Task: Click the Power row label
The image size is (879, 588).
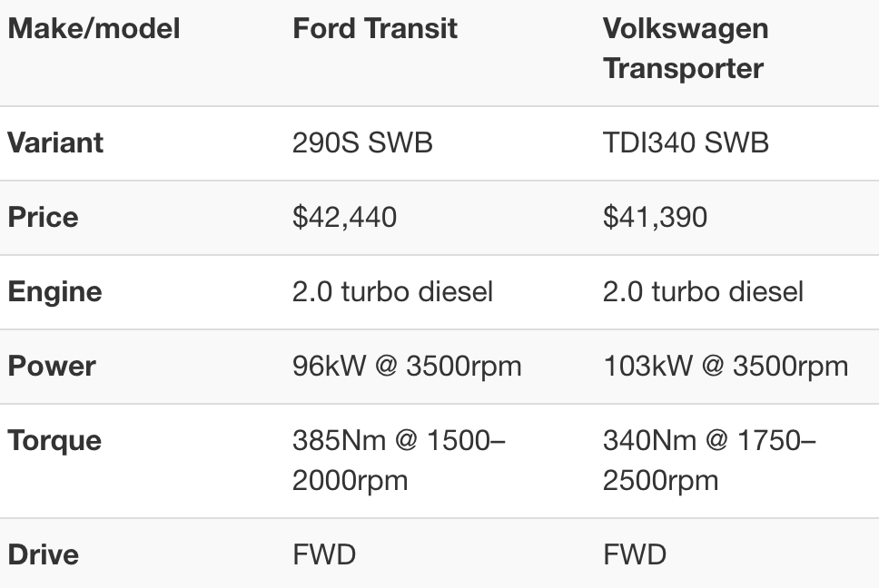Action: click(x=52, y=366)
